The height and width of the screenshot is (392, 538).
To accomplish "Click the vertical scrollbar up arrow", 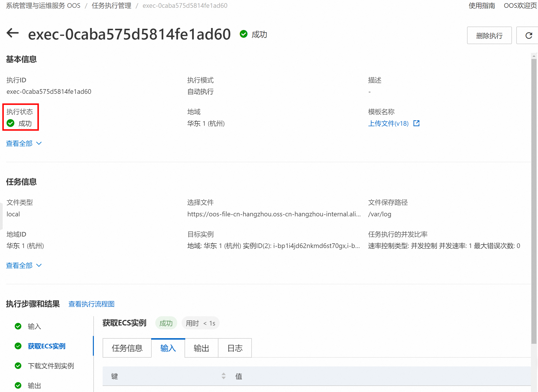I will tap(534, 56).
